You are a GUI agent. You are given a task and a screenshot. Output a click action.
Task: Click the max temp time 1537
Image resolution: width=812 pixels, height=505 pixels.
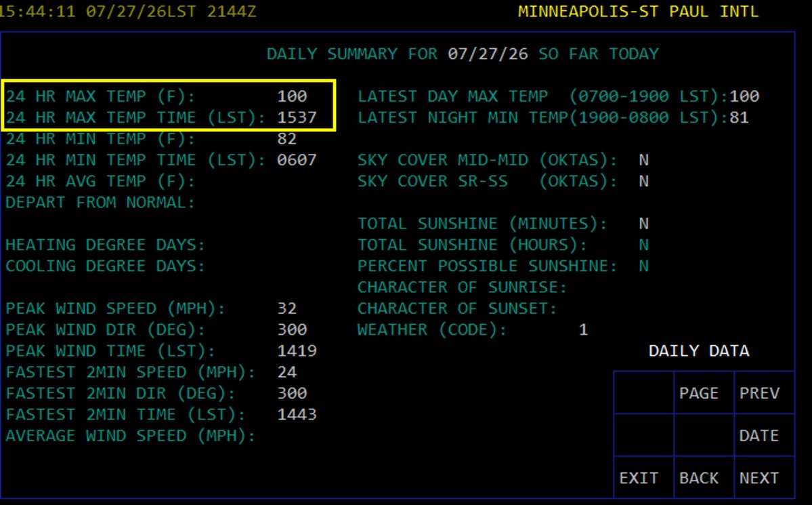[297, 117]
